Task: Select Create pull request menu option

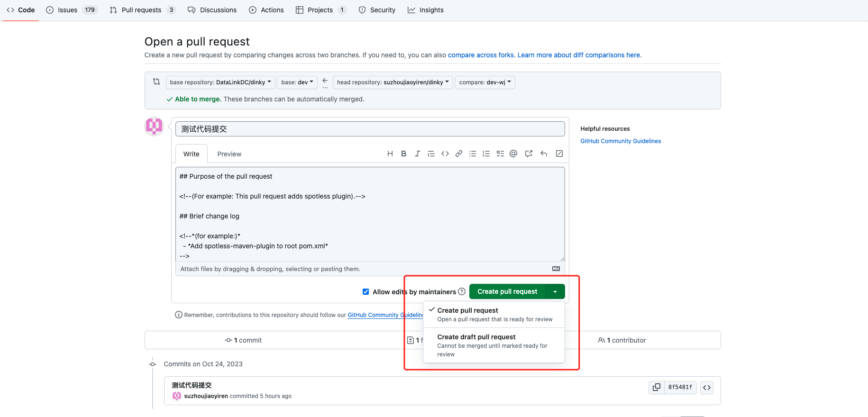Action: 494,314
